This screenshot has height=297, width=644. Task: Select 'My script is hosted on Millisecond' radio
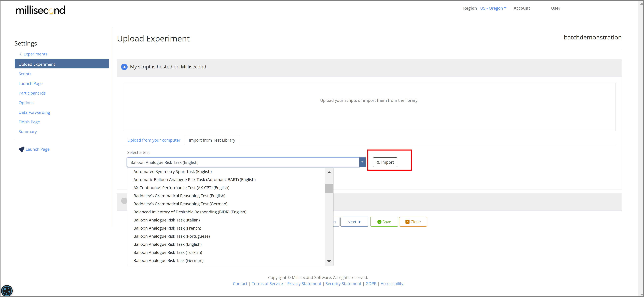124,67
